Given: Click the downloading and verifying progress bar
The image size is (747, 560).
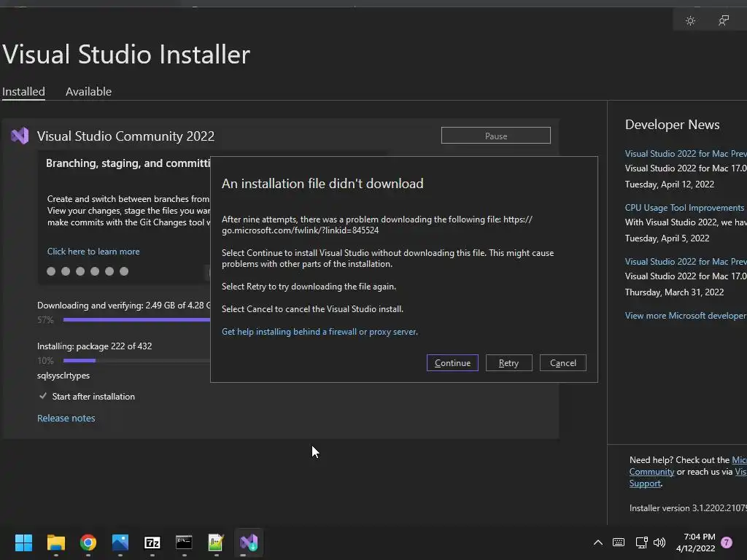Looking at the screenshot, I should click(x=136, y=320).
